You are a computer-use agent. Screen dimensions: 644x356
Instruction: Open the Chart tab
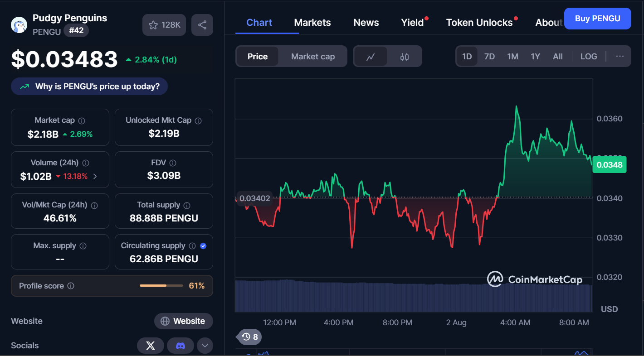click(x=259, y=23)
